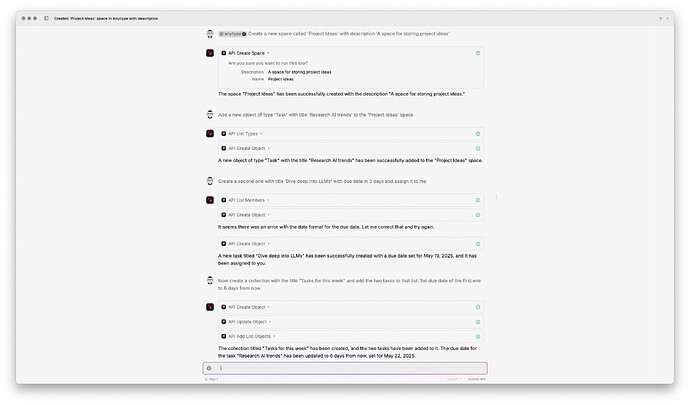Click reply 'A new task titled Dive deep into LLMs'
The width and height of the screenshot is (690, 405).
coord(347,259)
